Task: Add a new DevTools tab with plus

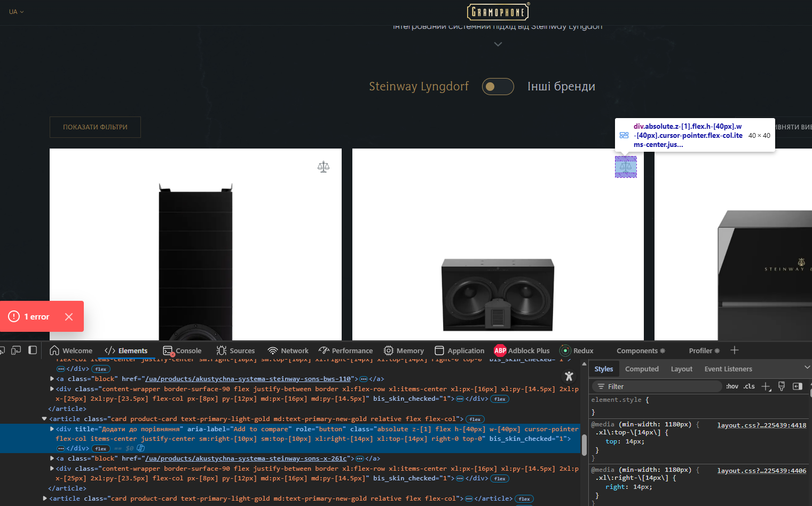Action: click(735, 350)
